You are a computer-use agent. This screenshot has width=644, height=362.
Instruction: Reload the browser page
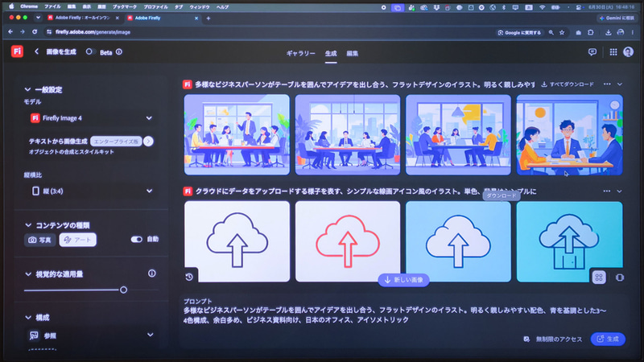click(35, 32)
